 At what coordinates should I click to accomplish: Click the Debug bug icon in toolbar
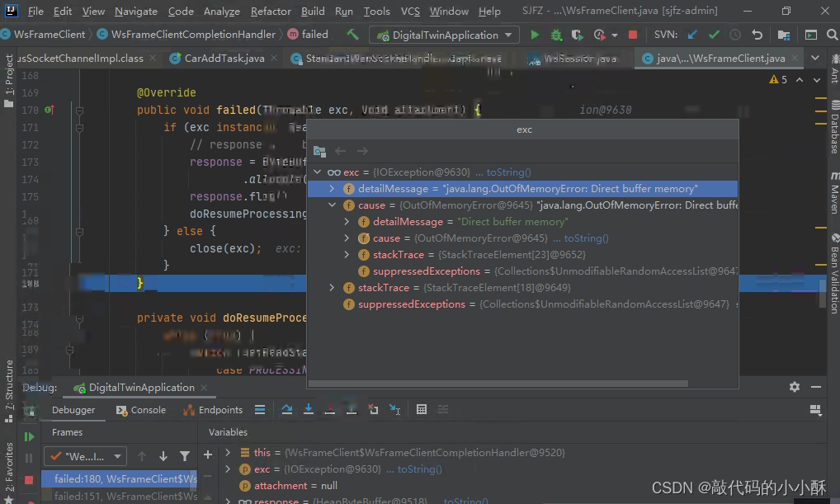(x=556, y=35)
